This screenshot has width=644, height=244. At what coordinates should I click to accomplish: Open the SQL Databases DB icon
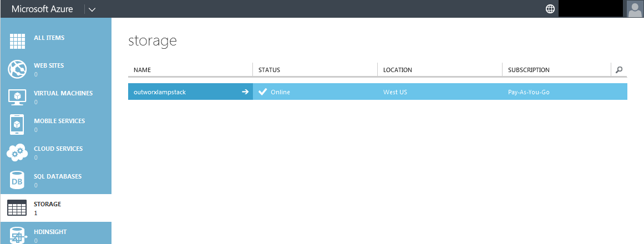(17, 180)
